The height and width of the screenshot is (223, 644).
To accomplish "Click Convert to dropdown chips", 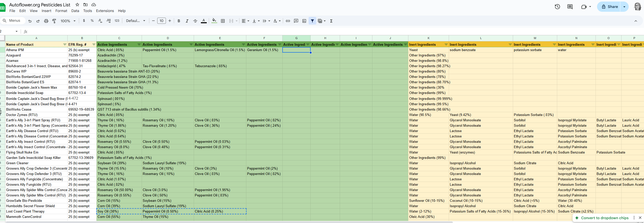I will point(604,218).
